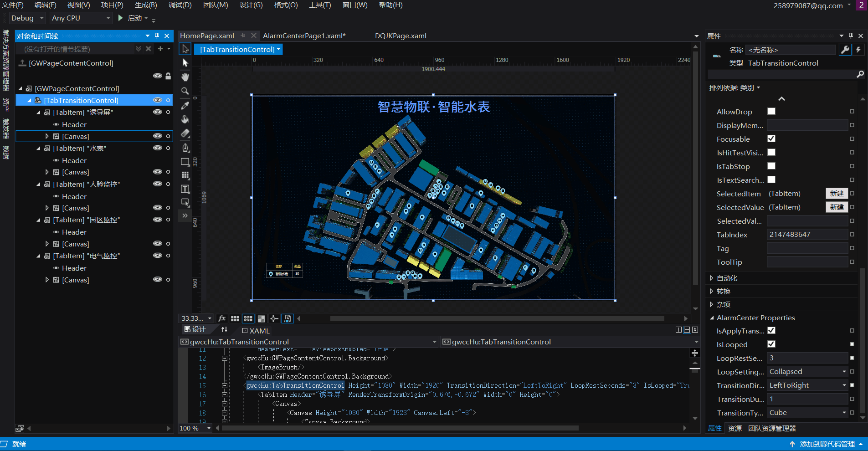The height and width of the screenshot is (451, 868).
Task: Select the Paint Bucket tool
Action: [x=185, y=119]
